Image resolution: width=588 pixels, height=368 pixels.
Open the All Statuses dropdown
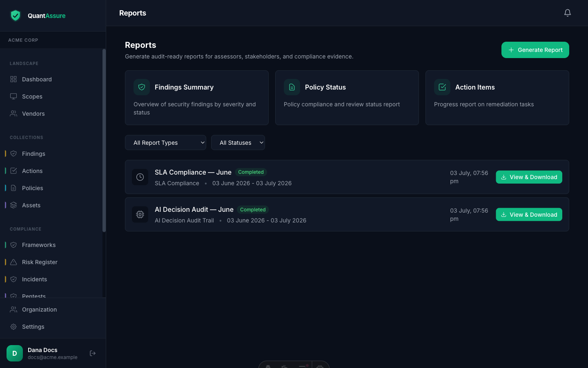click(x=238, y=143)
